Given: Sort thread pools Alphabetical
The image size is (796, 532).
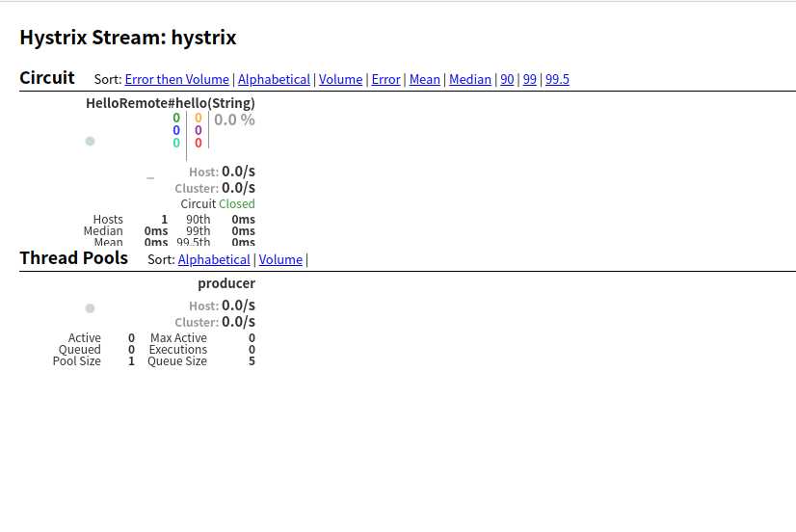Looking at the screenshot, I should pos(214,259).
